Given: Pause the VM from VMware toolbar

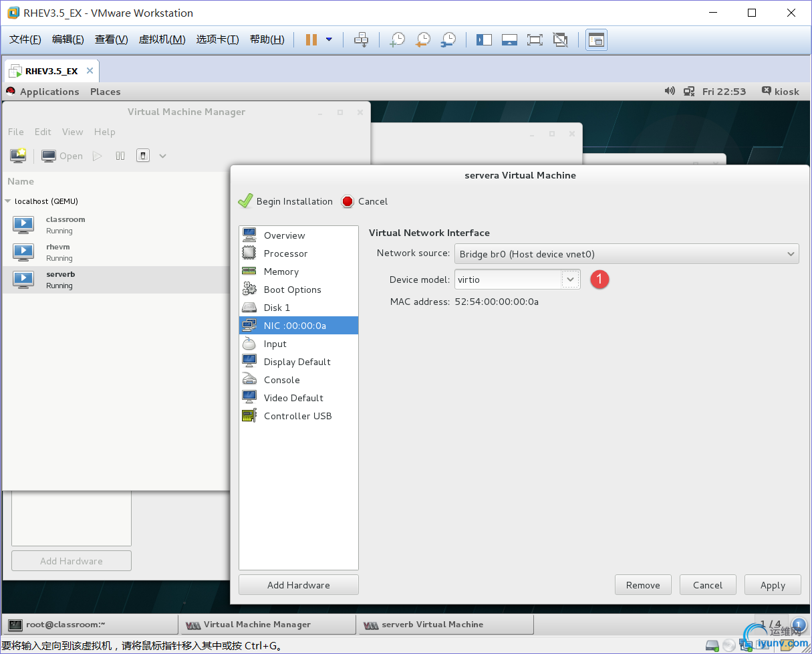Looking at the screenshot, I should coord(311,39).
